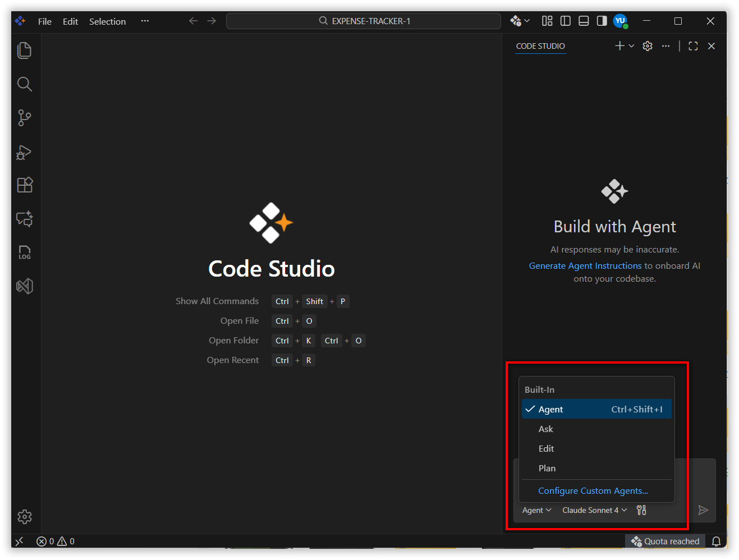Open the Chat view in the activity bar
Image resolution: width=739 pixels, height=560 pixels.
pyautogui.click(x=25, y=219)
